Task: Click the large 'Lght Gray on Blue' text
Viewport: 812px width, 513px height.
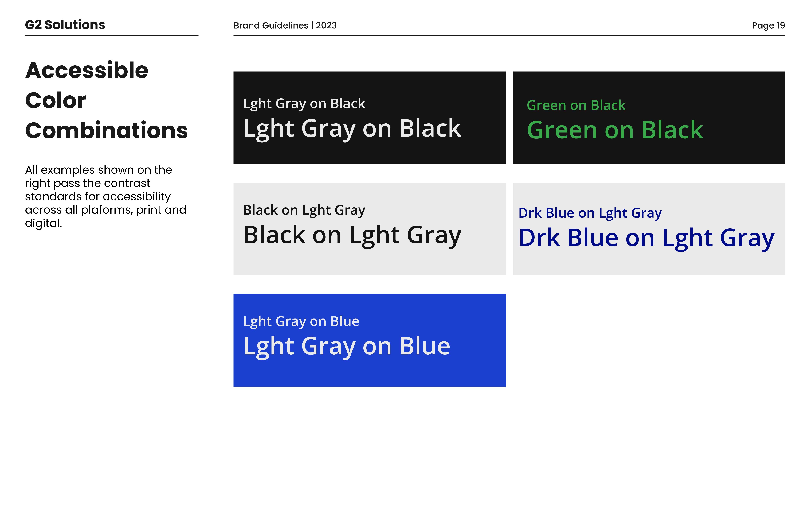Action: tap(346, 346)
